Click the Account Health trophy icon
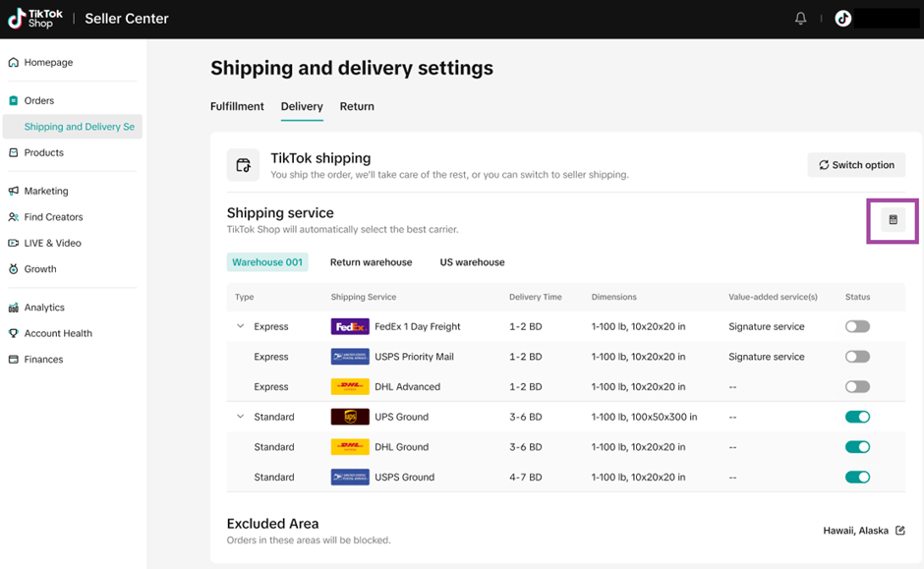 point(14,333)
